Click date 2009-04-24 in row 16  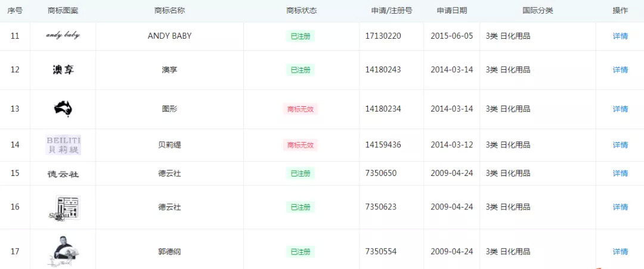pyautogui.click(x=452, y=207)
